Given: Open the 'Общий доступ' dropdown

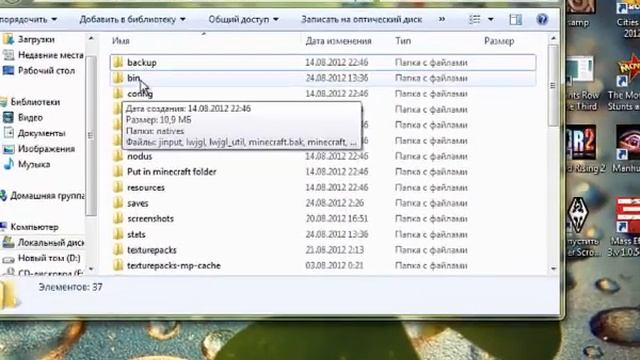Looking at the screenshot, I should pos(244,19).
